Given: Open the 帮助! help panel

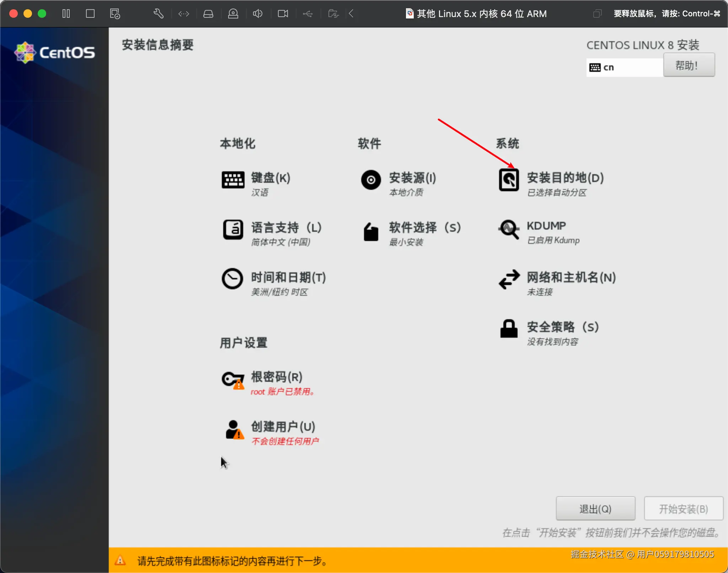Looking at the screenshot, I should pyautogui.click(x=688, y=65).
